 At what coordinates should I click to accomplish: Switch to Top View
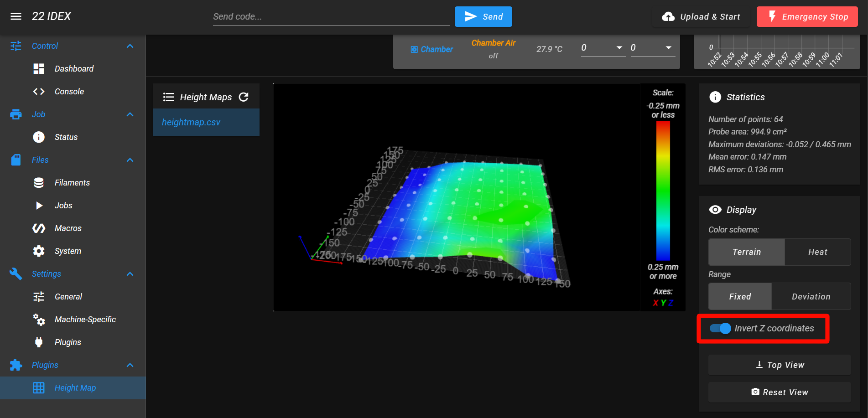click(780, 365)
